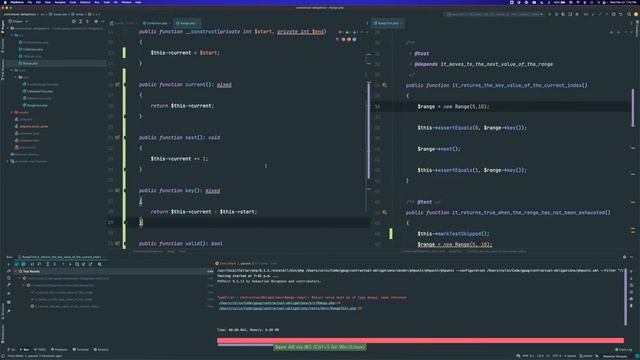Rollback changes using toolbar undo icon
This screenshot has height=360, width=640.
click(x=621, y=14)
